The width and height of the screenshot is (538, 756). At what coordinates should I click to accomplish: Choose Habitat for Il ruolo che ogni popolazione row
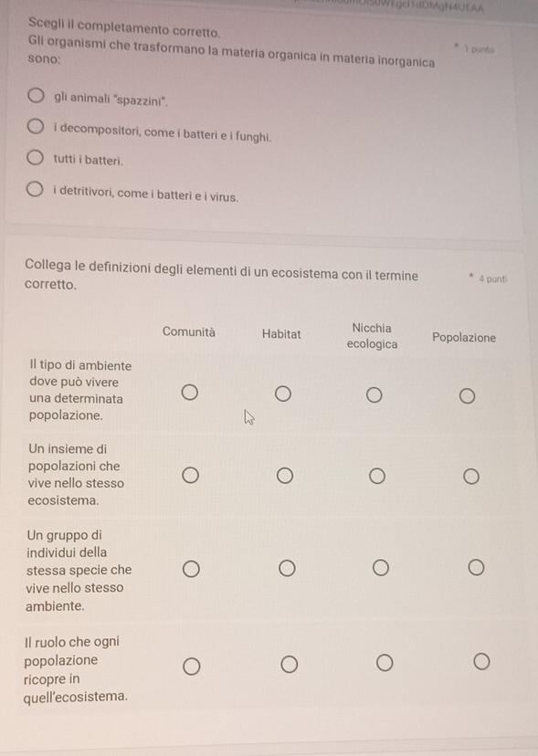[289, 665]
